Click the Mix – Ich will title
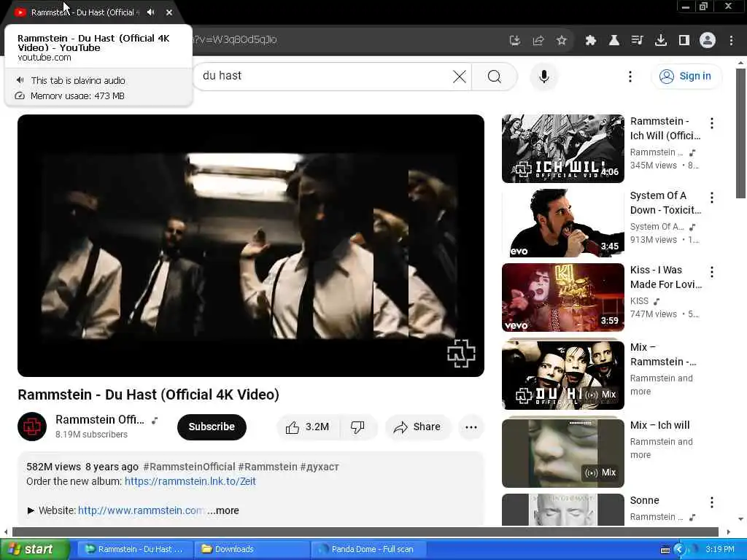 pyautogui.click(x=659, y=425)
